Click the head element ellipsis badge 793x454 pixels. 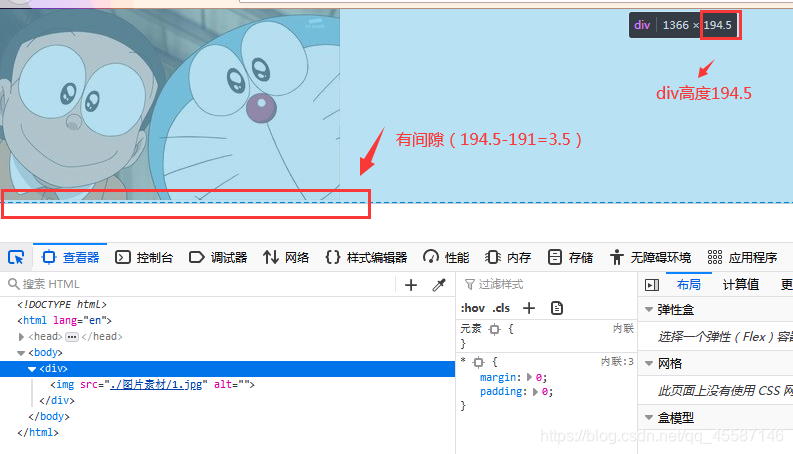tap(72, 337)
